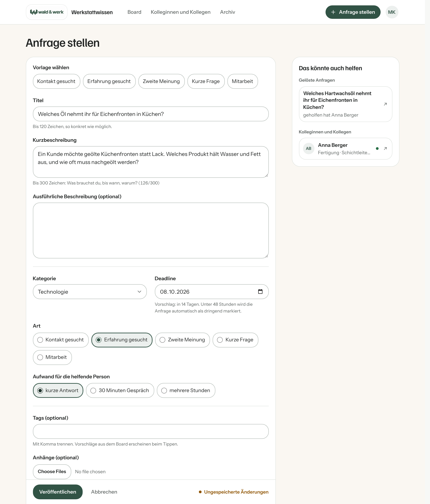Click the Choose Files button
This screenshot has width=430, height=504.
pyautogui.click(x=52, y=472)
